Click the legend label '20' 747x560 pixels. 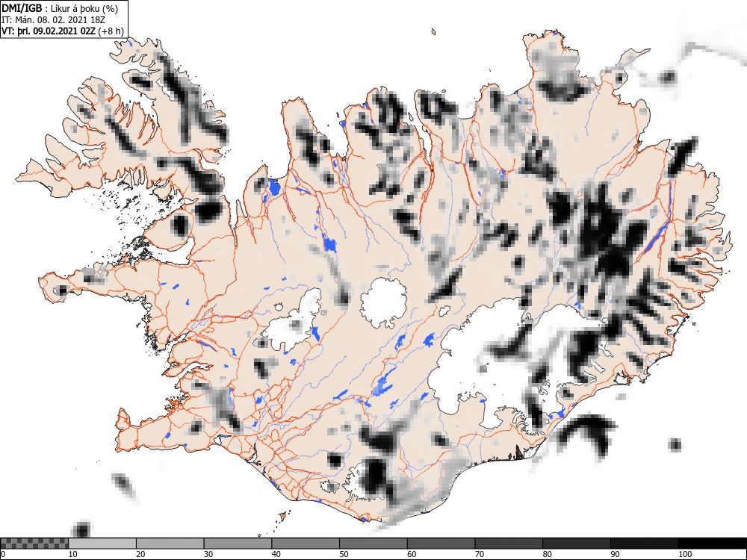pos(140,554)
